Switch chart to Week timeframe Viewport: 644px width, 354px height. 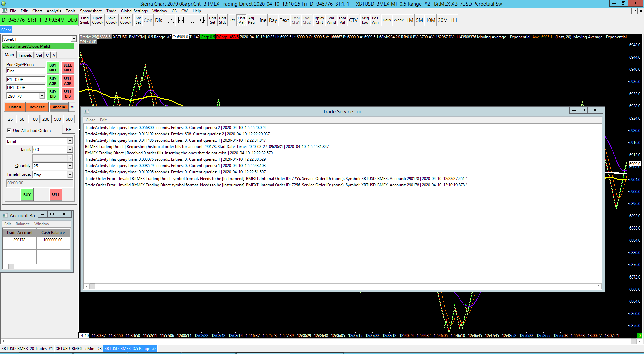click(x=399, y=20)
